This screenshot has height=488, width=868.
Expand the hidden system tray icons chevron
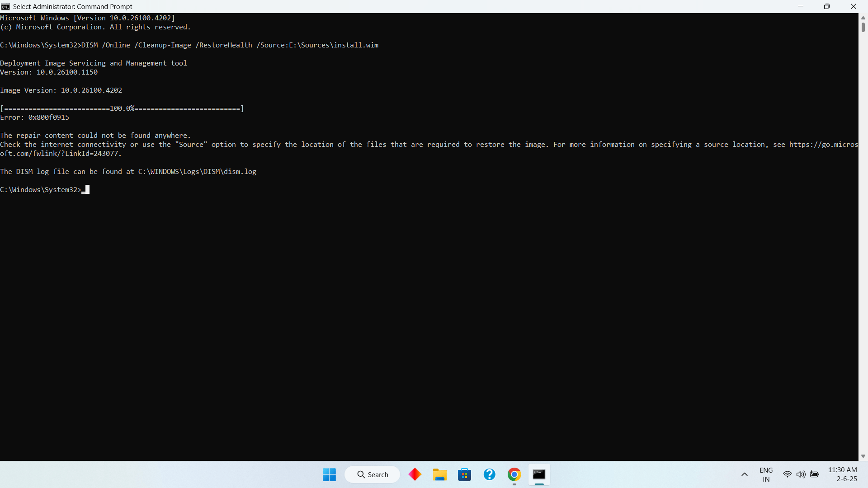click(x=744, y=474)
